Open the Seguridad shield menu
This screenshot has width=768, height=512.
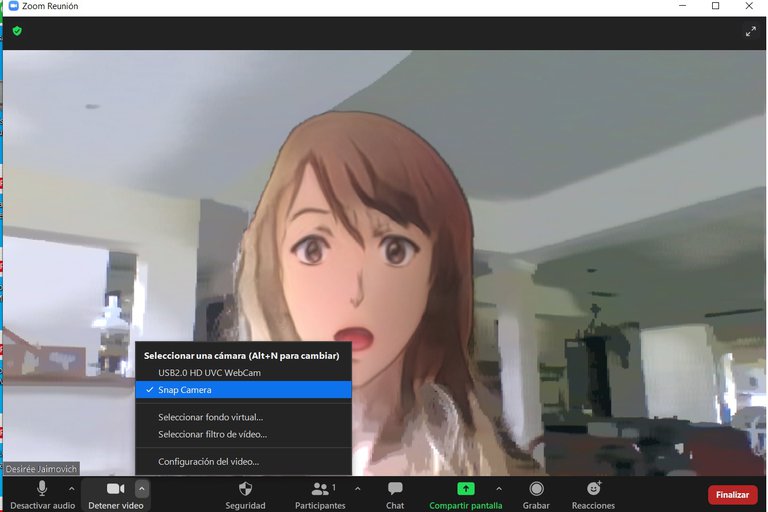click(245, 495)
